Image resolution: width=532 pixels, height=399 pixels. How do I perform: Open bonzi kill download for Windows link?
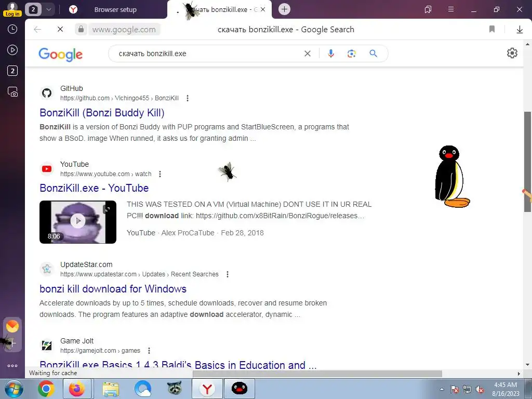[113, 289]
